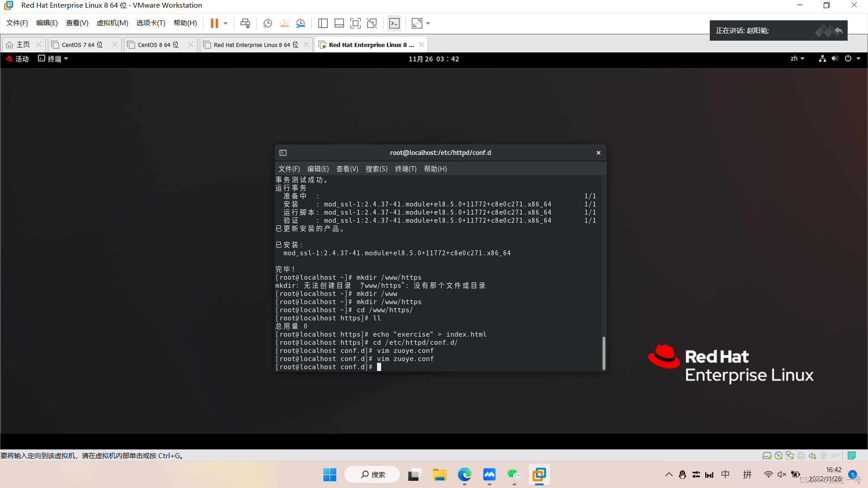The image size is (868, 488).
Task: Click the terminal window scrollbar
Action: 604,352
